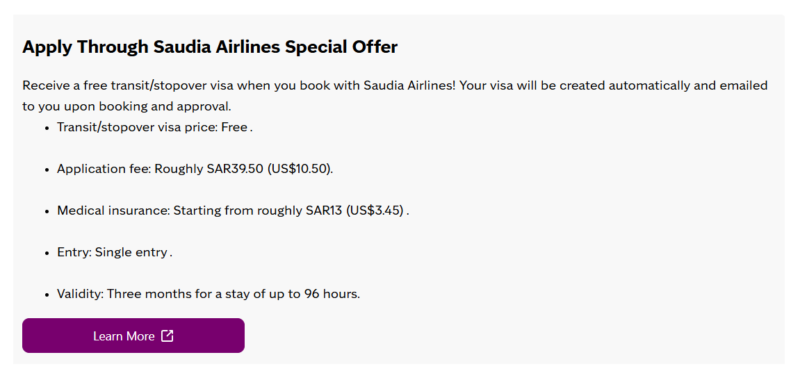Click the Saudia Airlines Special Offer heading
This screenshot has width=800, height=380.
(x=210, y=47)
